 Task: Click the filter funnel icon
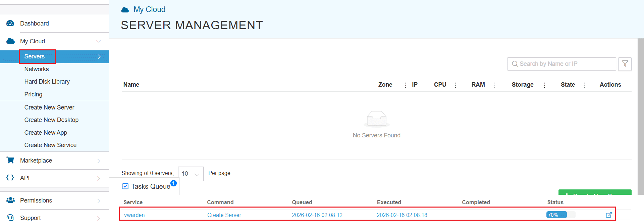click(x=625, y=64)
